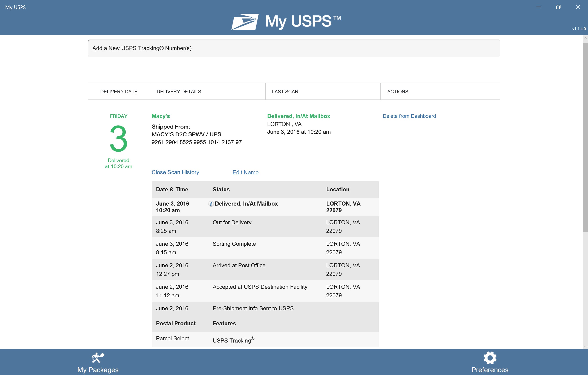Open My Packages running-man icon

pos(98,358)
